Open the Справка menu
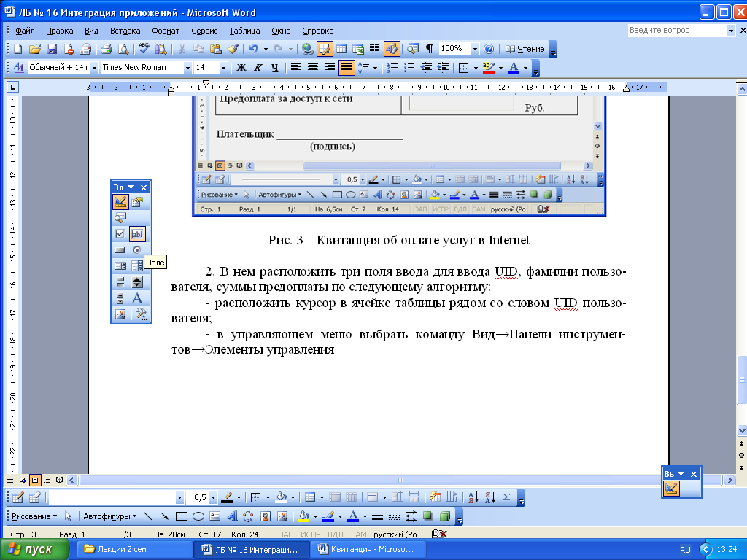The width and height of the screenshot is (747, 560). point(318,31)
